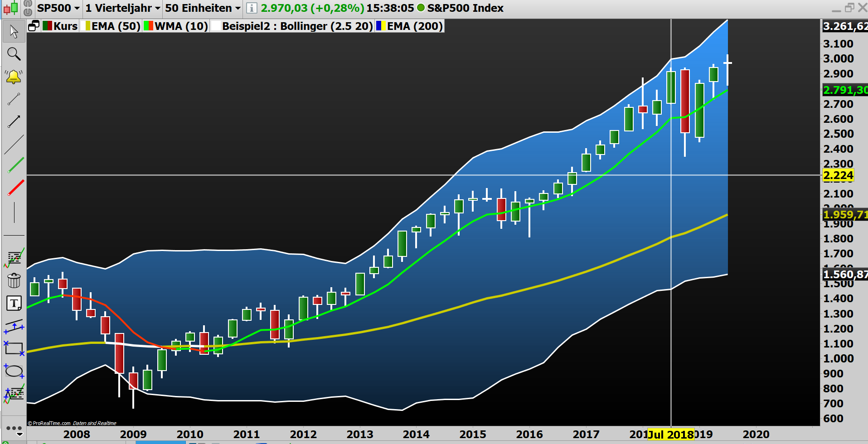Open the SP500 instrument dropdown
The height and width of the screenshot is (444, 868).
[58, 8]
